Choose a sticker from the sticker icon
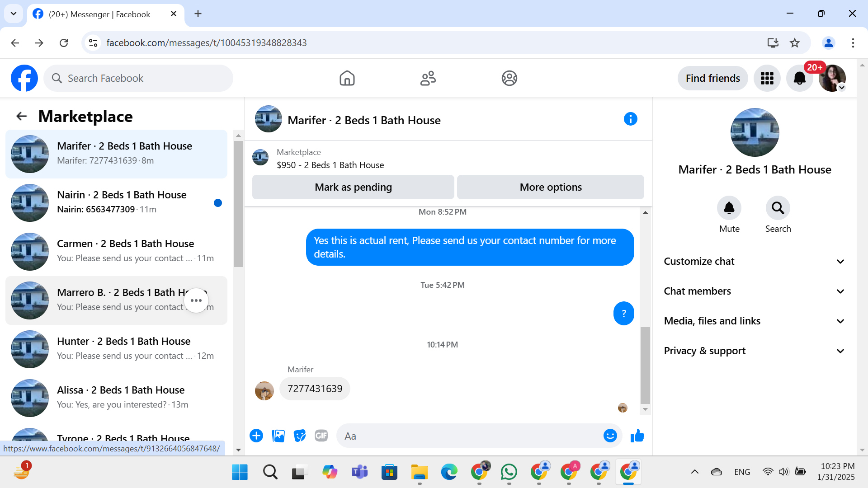The width and height of the screenshot is (868, 488). click(300, 436)
